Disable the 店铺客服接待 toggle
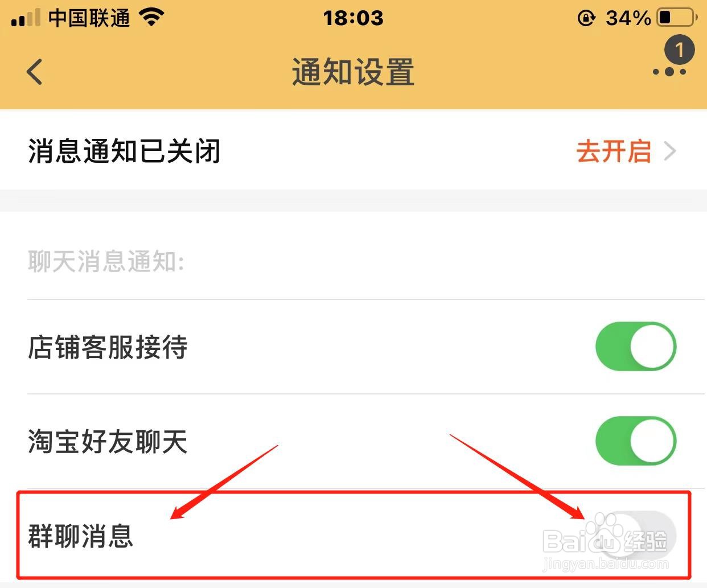This screenshot has width=707, height=588. (636, 347)
